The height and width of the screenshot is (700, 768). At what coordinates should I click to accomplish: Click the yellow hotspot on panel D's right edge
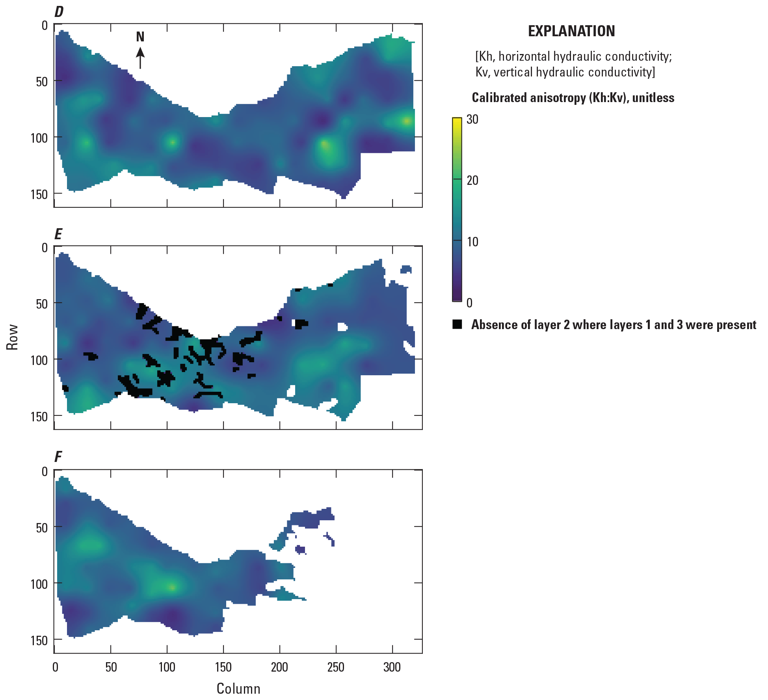(x=407, y=121)
